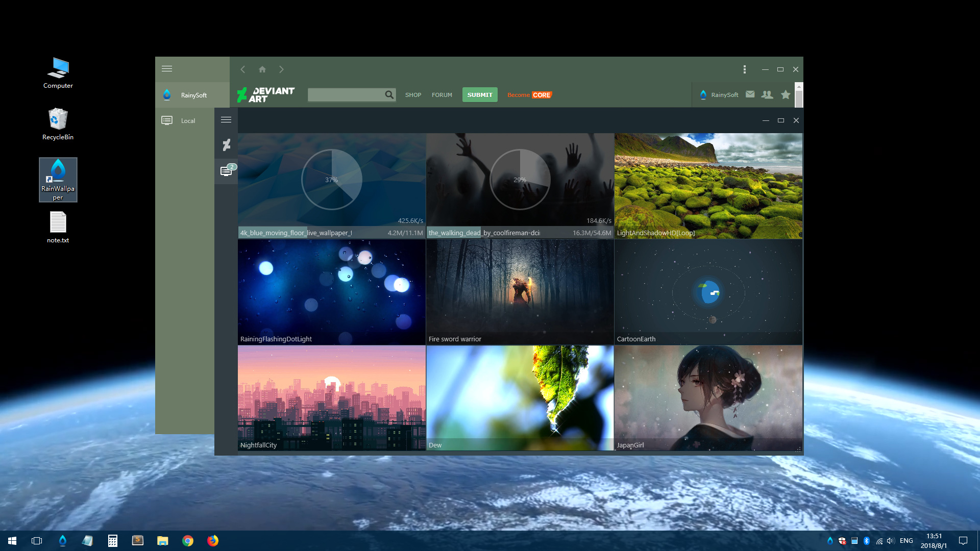
Task: Toggle the search field on DeviantArt
Action: point(389,94)
